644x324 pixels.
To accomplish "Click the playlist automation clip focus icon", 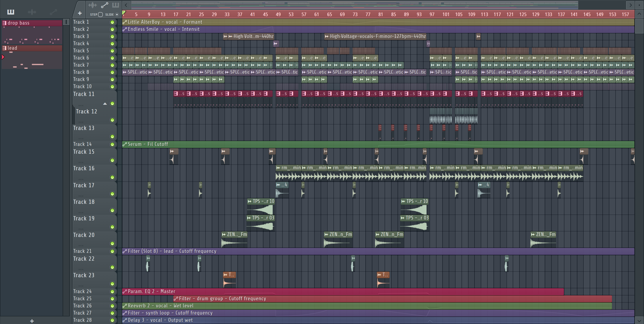I will [104, 5].
